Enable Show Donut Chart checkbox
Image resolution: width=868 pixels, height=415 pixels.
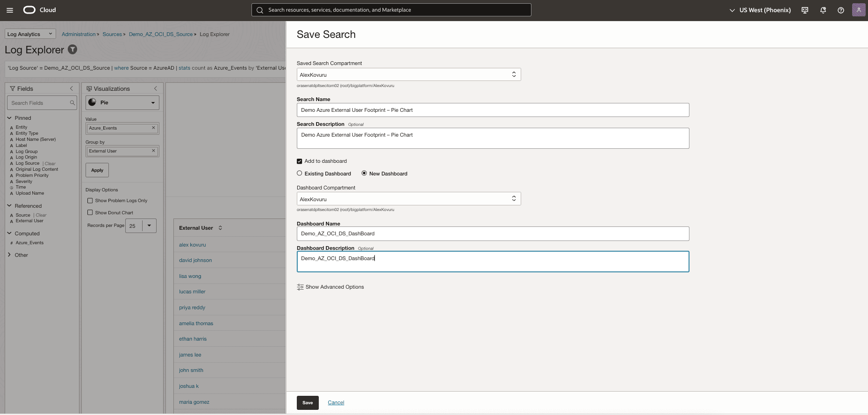point(90,212)
